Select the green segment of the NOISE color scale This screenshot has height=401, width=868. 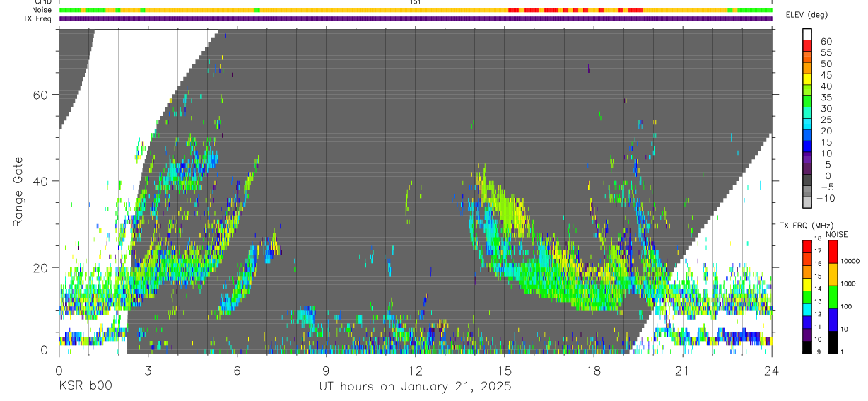[x=833, y=297]
